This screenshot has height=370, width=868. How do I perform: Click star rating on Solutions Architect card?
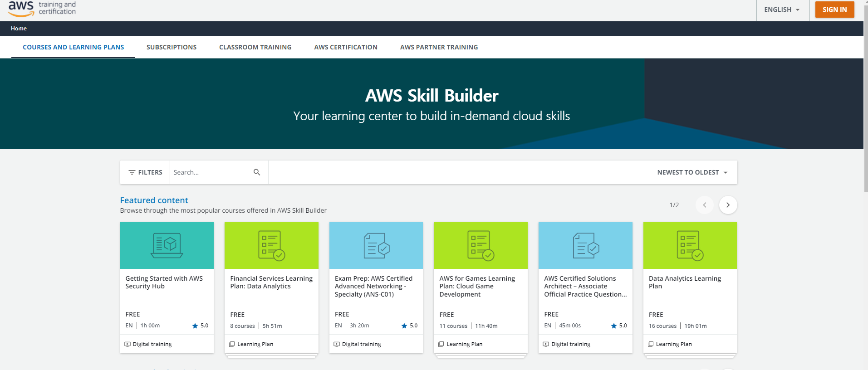coord(619,326)
